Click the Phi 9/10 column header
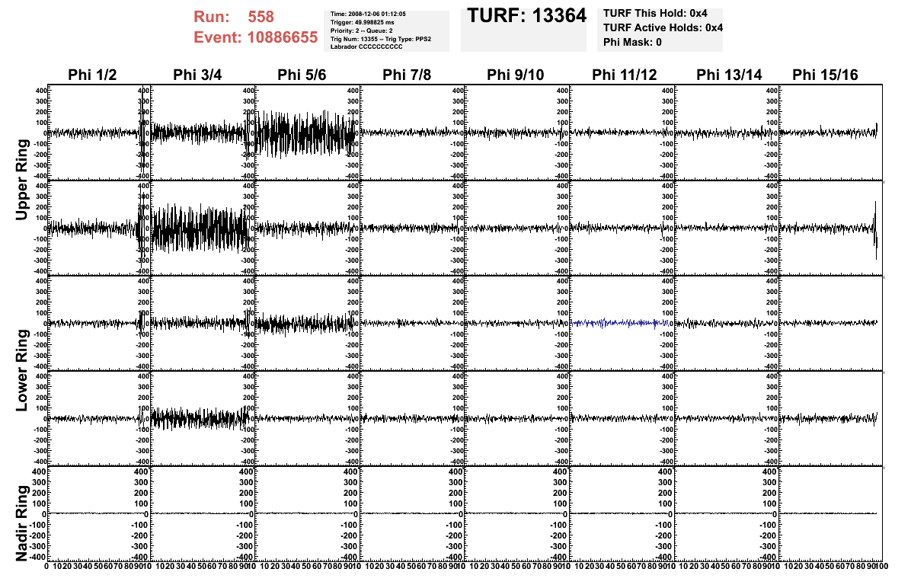 pos(516,75)
